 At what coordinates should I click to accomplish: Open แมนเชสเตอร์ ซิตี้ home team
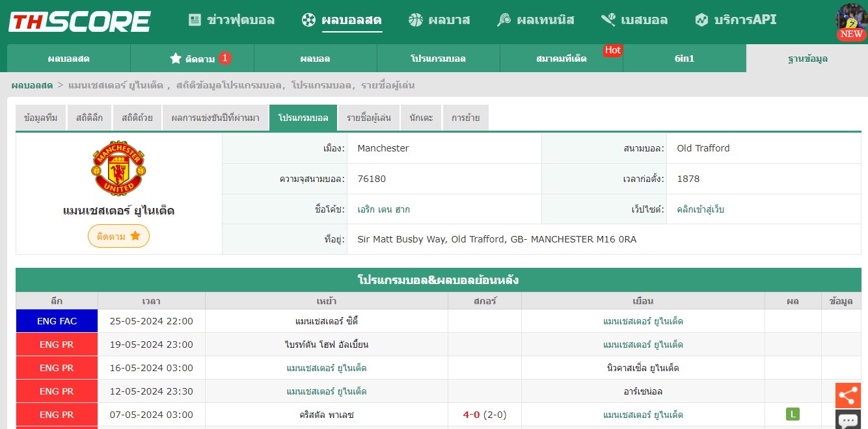point(327,321)
